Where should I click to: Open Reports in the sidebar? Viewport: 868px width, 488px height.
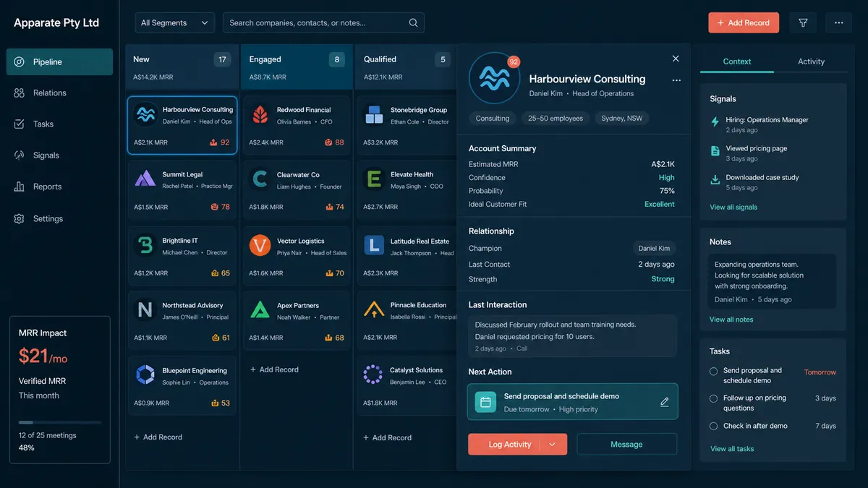pos(59,187)
